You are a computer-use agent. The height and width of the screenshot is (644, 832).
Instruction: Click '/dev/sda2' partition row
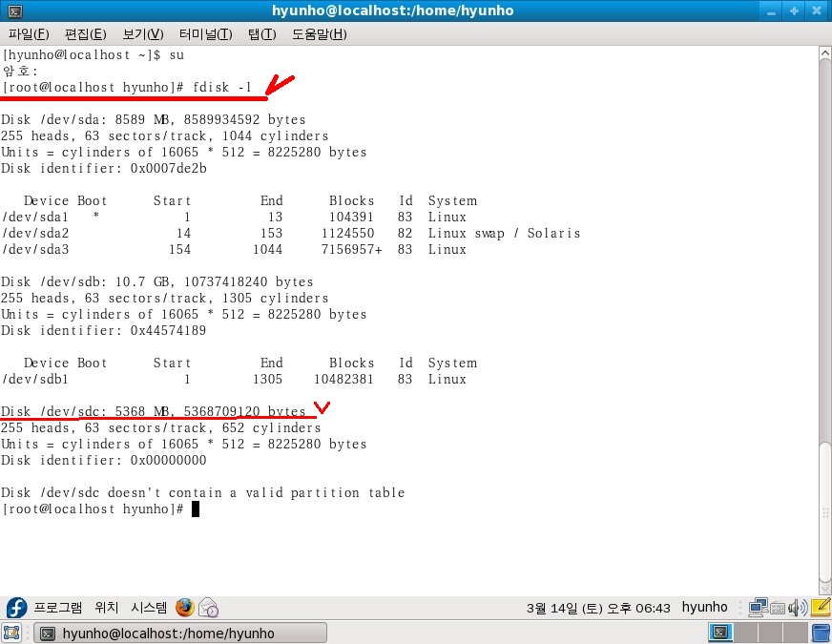click(291, 234)
